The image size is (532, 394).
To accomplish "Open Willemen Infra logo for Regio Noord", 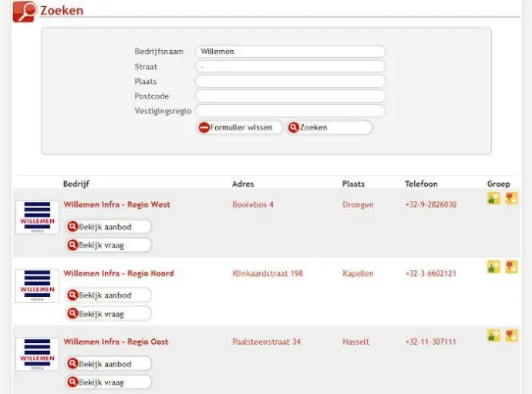I will point(37,286).
